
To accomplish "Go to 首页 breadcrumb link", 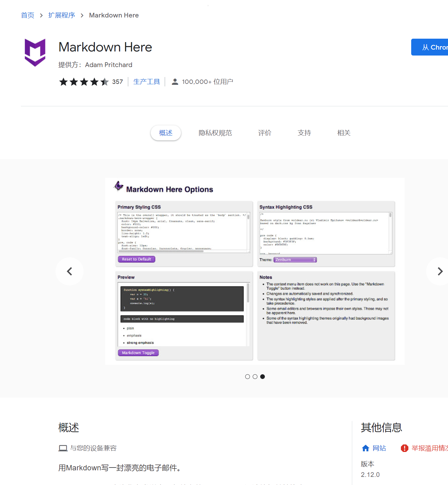I will tap(27, 15).
